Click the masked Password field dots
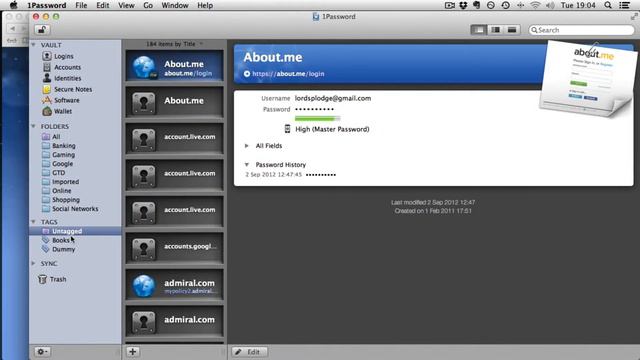This screenshot has height=360, width=640. point(314,109)
